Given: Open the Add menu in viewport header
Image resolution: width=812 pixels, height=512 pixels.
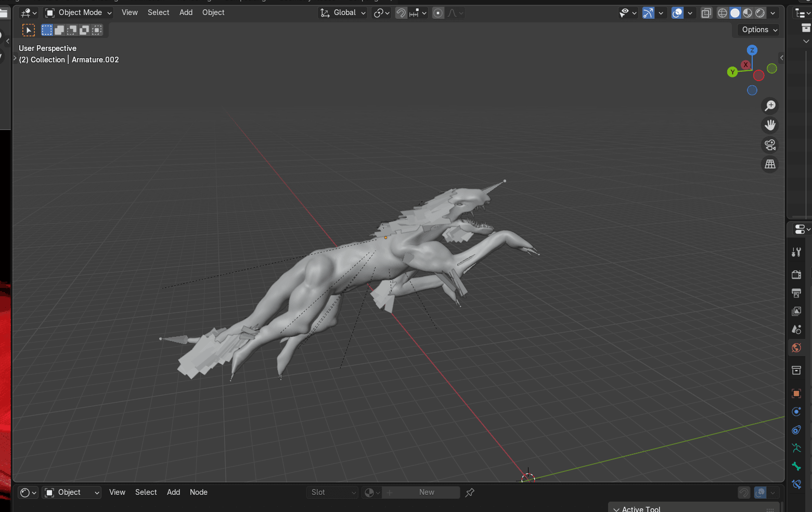Looking at the screenshot, I should tap(186, 12).
